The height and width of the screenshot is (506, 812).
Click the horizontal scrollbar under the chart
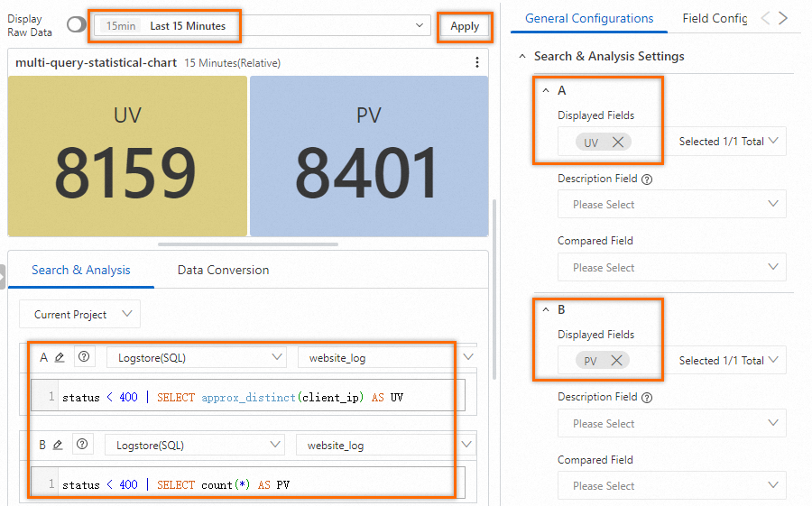tap(248, 244)
